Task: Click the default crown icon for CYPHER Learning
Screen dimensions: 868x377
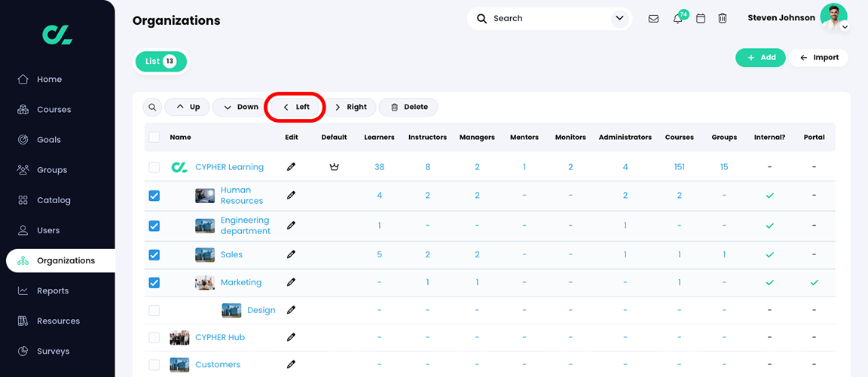Action: coord(334,167)
